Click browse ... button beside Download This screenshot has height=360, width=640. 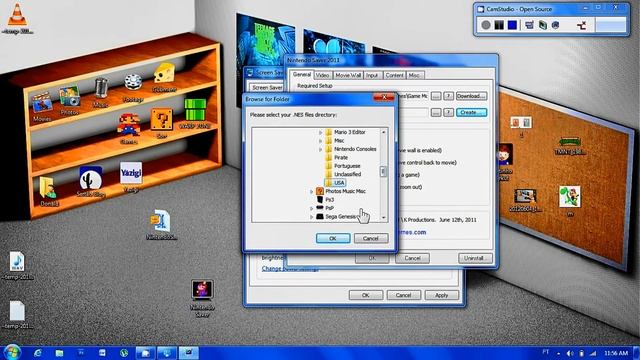[436, 96]
